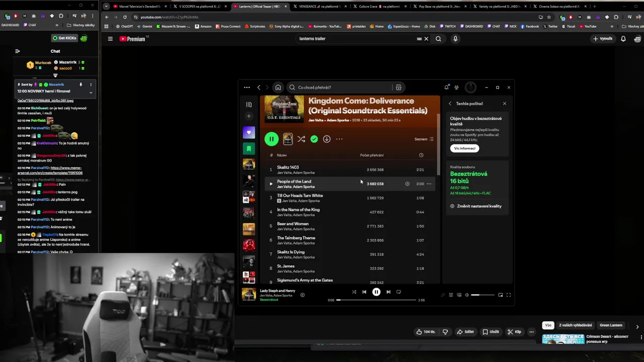Toggle shuffle in player bar
Viewport: 644px width, 362px height.
[354, 292]
